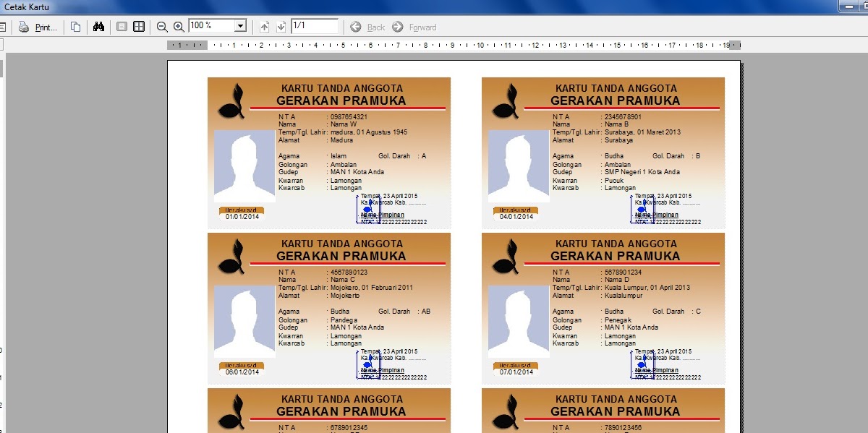
Task: Click NTA value 2345678901
Action: pyautogui.click(x=623, y=116)
